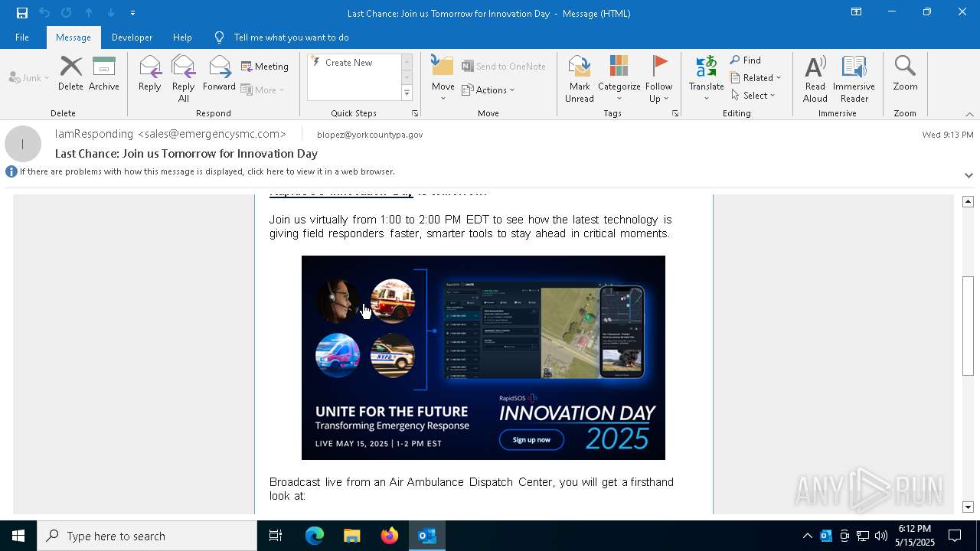Open the Zoom dialog

click(x=905, y=73)
